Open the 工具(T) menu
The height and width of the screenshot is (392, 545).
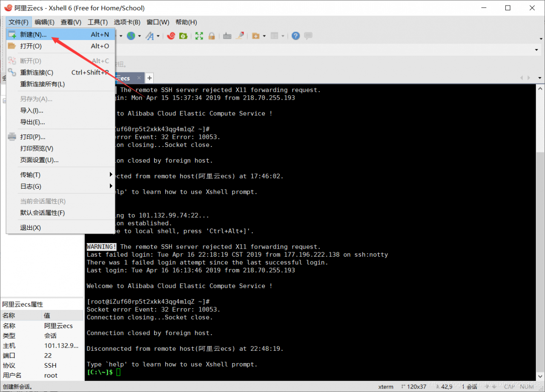pyautogui.click(x=98, y=22)
